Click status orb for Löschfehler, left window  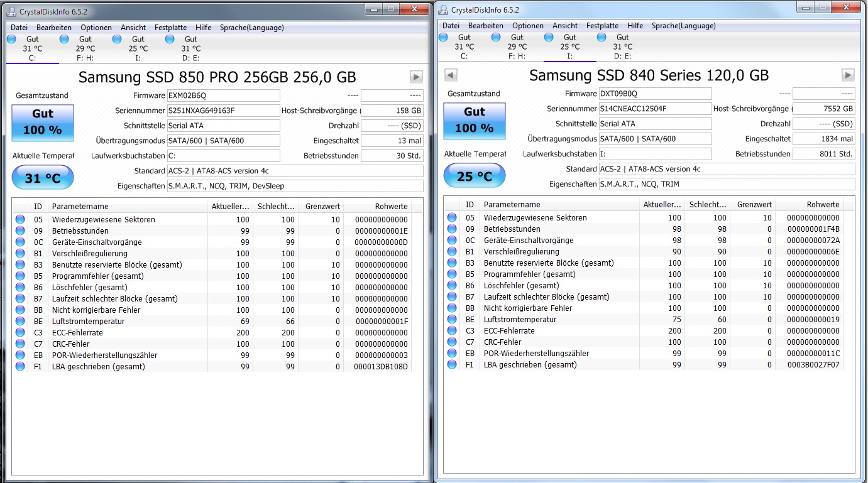click(20, 288)
